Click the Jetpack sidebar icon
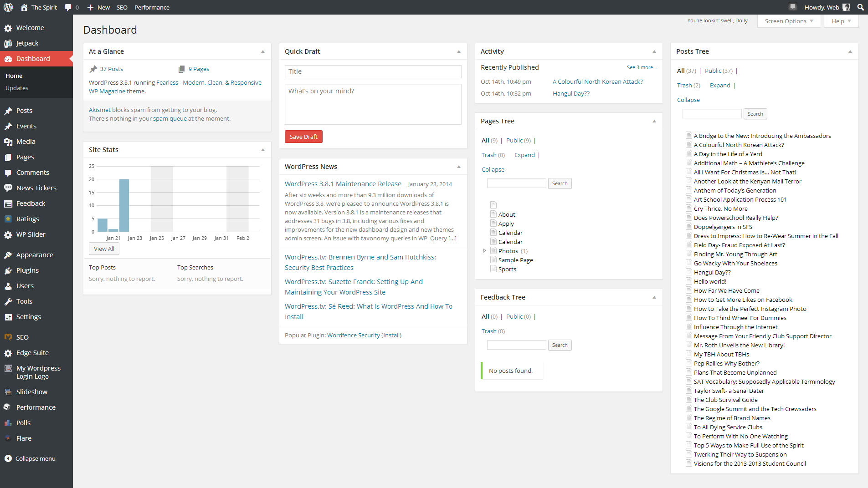The image size is (868, 488). tap(8, 44)
